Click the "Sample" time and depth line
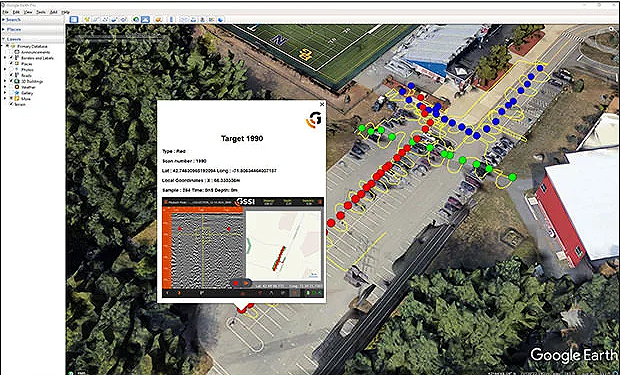The image size is (620, 375). [200, 190]
